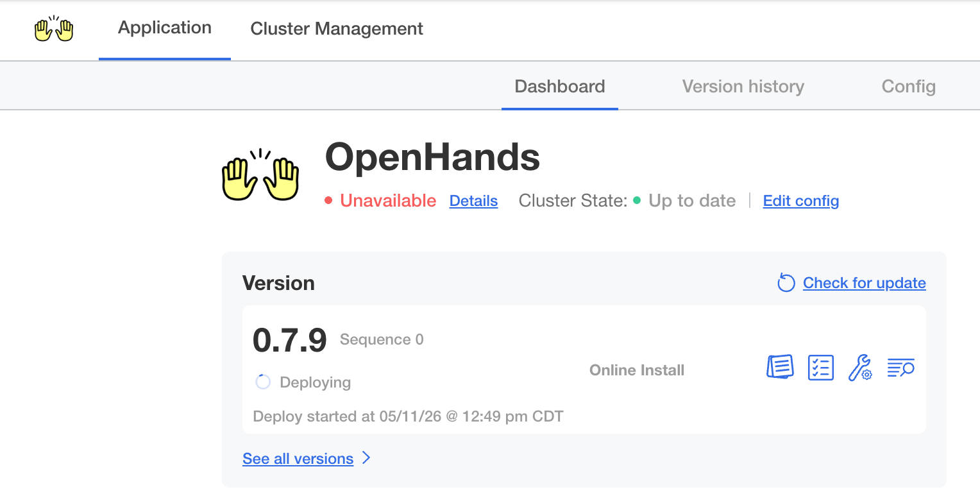Open the See all versions link
The image size is (980, 503).
click(x=298, y=459)
